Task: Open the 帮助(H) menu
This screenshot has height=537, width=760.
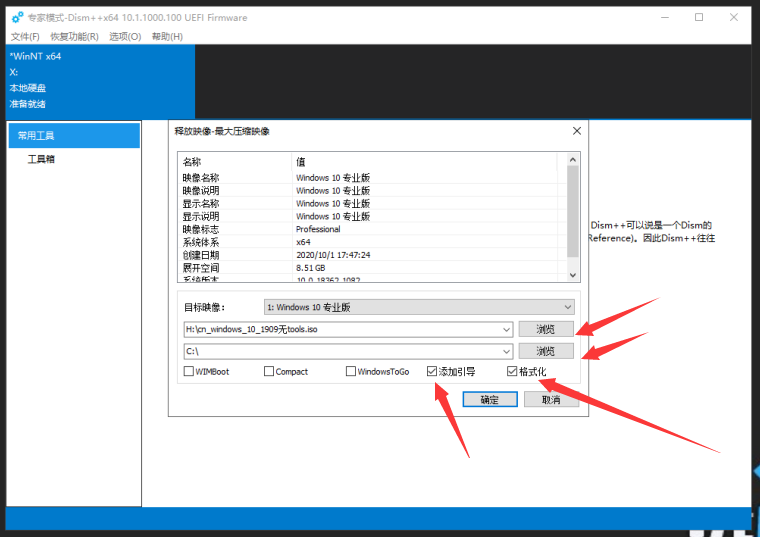Action: coord(167,37)
